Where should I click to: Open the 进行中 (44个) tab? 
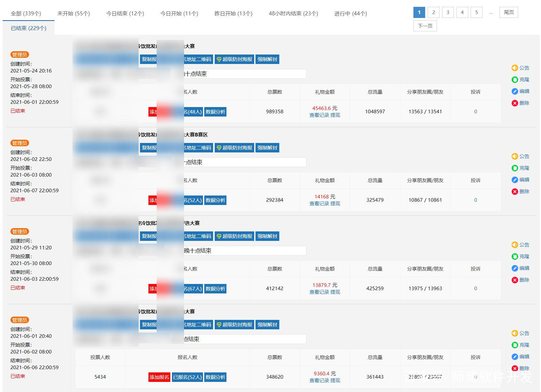tap(350, 13)
